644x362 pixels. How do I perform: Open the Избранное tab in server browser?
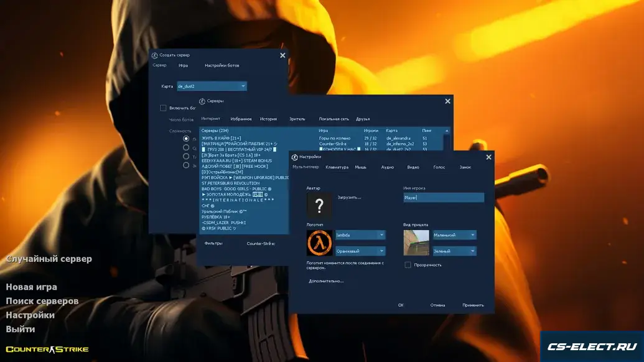(241, 119)
